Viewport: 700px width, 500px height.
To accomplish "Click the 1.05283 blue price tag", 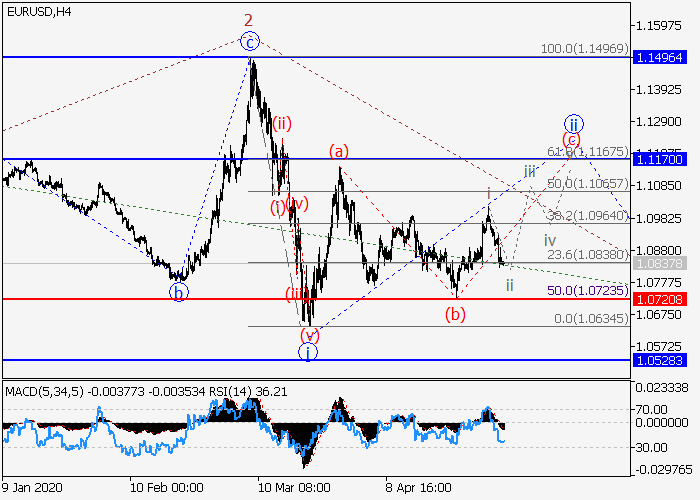I will (x=663, y=360).
